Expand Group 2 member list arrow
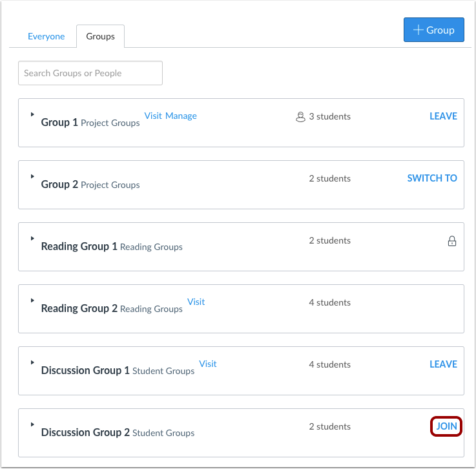 32,176
